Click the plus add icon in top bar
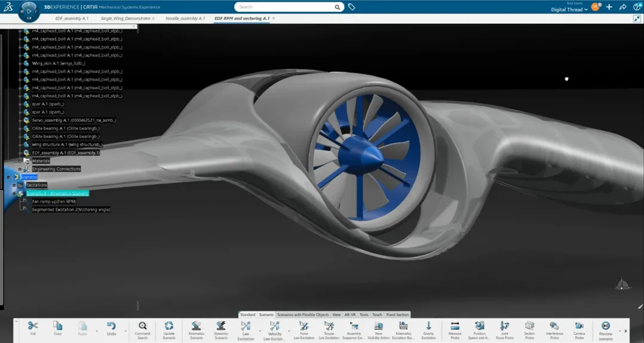Viewport: 644px width, 343px height. [609, 7]
